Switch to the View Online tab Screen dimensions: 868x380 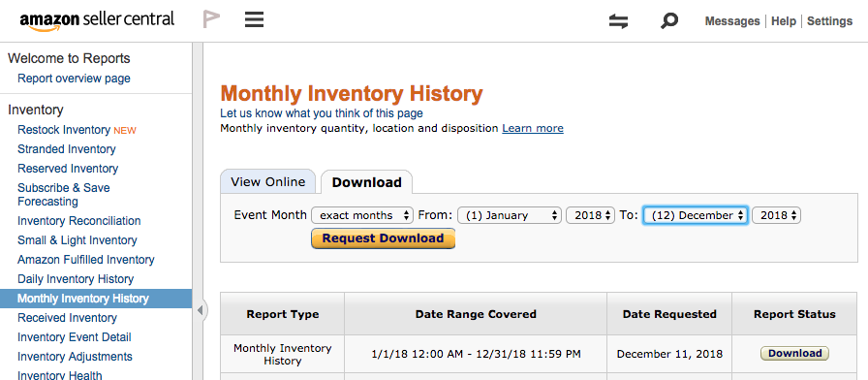point(268,181)
